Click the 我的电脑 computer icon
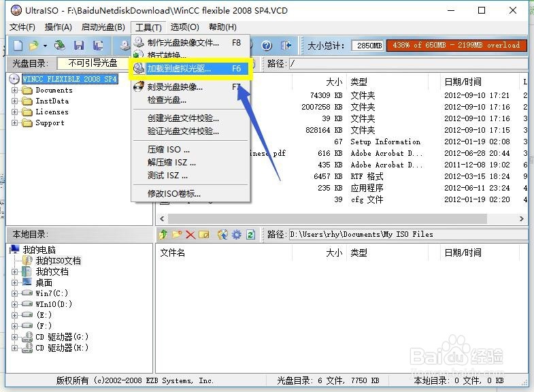Viewport: 534px width, 392px height. [14, 250]
